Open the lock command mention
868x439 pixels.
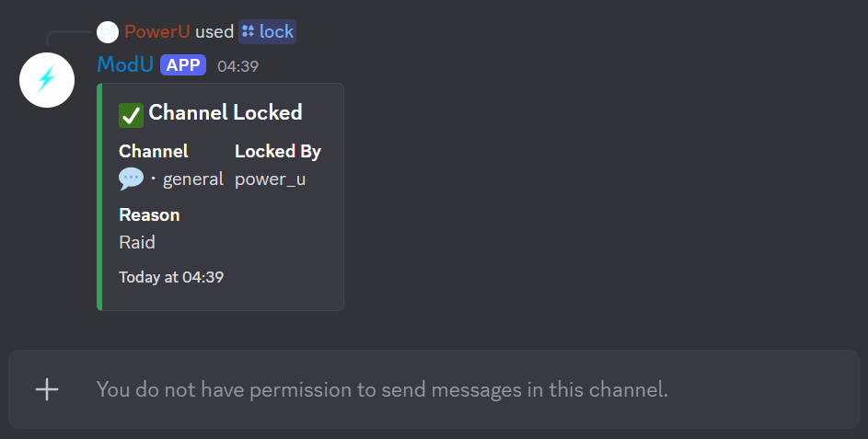[276, 31]
